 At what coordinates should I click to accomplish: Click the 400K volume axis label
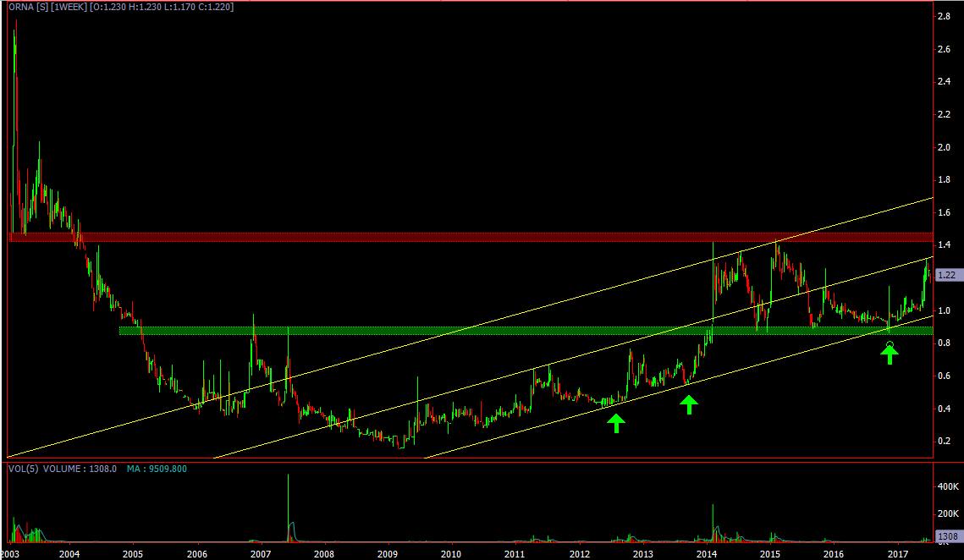pos(947,487)
